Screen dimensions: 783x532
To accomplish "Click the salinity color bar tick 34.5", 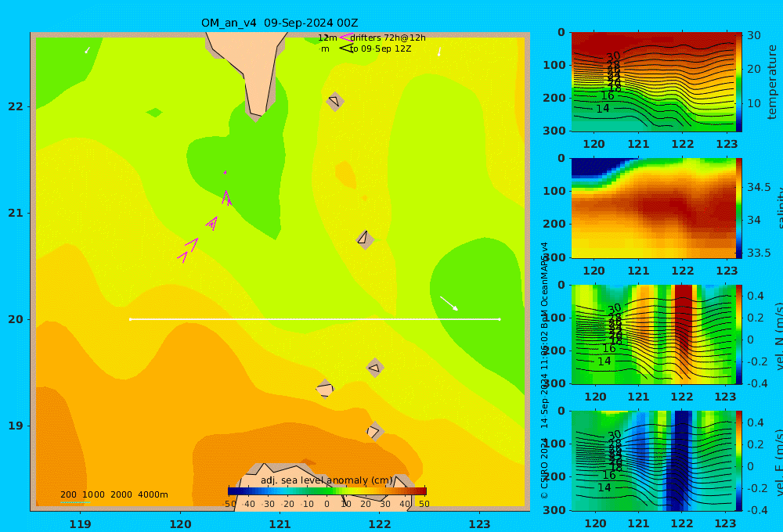I will 759,187.
